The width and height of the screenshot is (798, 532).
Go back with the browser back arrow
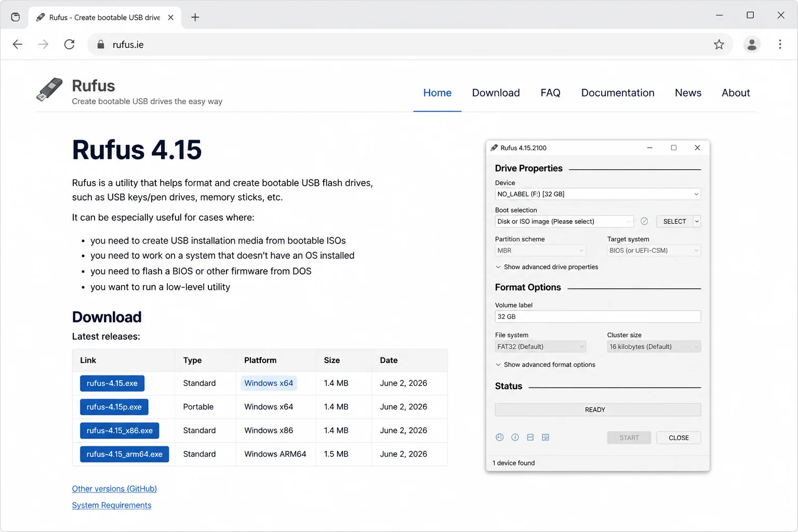coord(18,44)
